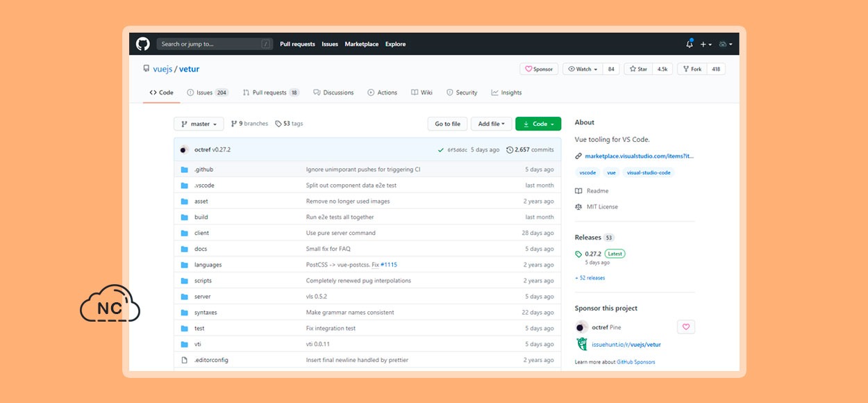Image resolution: width=868 pixels, height=403 pixels.
Task: Switch to the Insights tab
Action: click(x=506, y=92)
